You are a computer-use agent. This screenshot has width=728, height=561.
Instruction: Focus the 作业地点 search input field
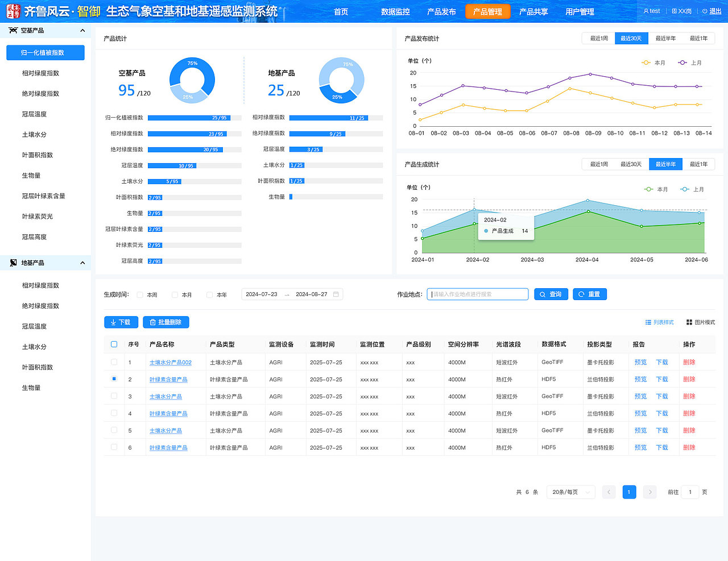[x=478, y=294]
